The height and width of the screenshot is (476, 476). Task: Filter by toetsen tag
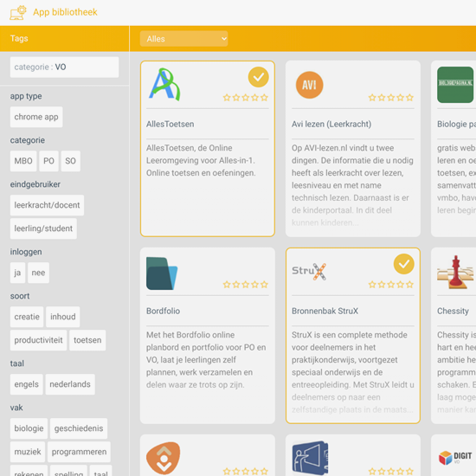point(87,340)
